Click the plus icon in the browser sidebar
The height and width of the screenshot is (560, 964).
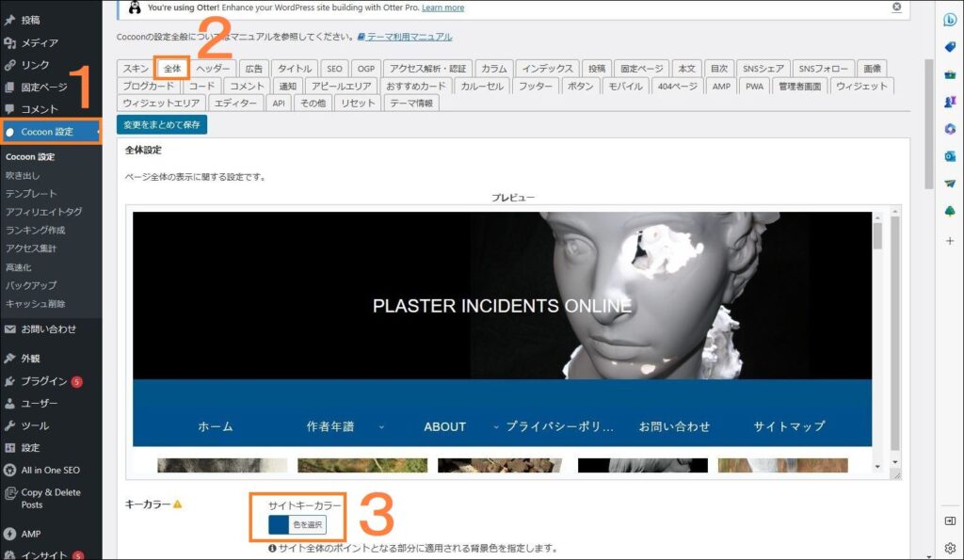point(950,241)
